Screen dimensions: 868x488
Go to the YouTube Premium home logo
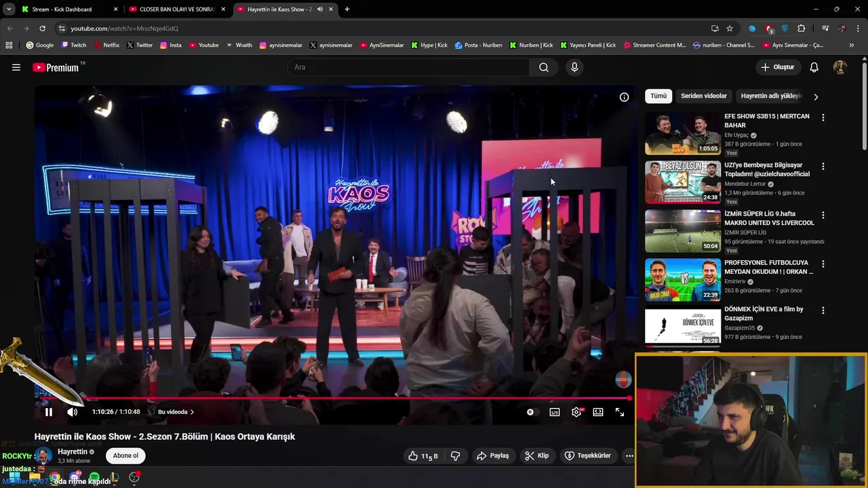tap(56, 67)
